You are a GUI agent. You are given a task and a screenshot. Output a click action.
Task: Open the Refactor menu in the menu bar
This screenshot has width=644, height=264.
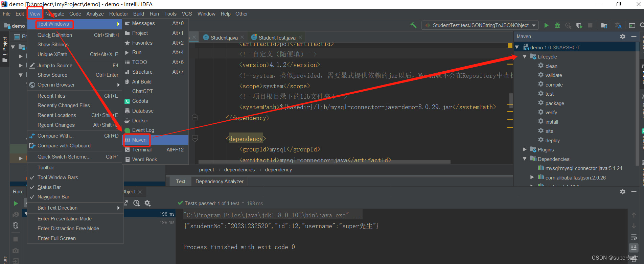[118, 14]
